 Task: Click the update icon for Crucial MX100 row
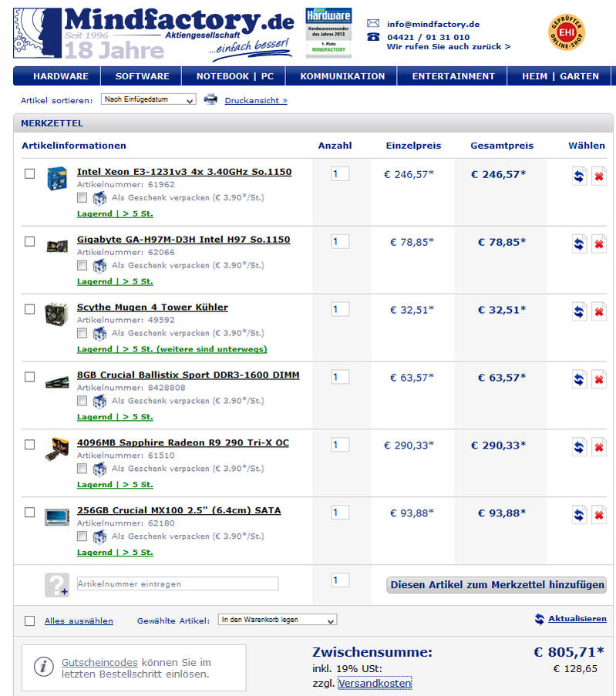click(x=579, y=515)
